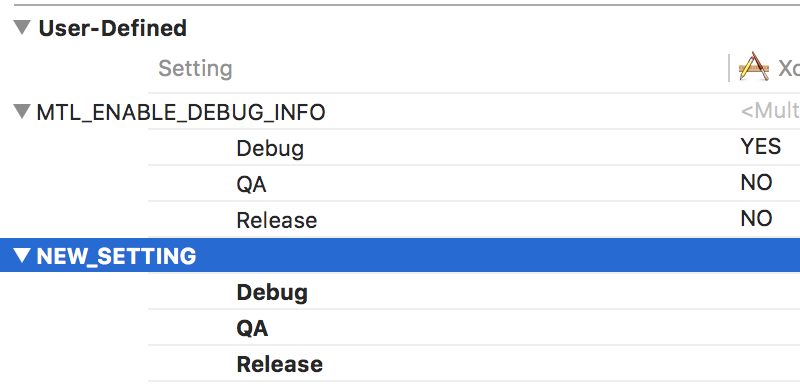Collapse the User-Defined section triangle

22,27
